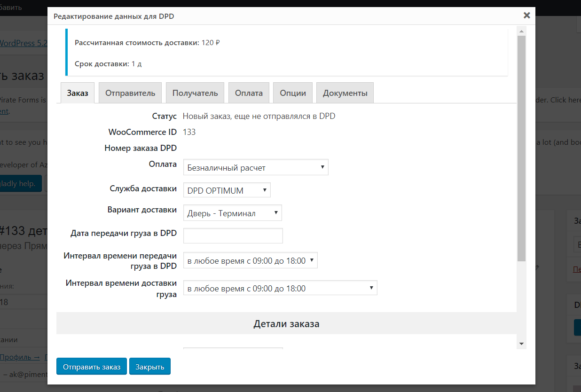The width and height of the screenshot is (581, 392).
Task: Click the Отправить заказ button
Action: pyautogui.click(x=92, y=367)
